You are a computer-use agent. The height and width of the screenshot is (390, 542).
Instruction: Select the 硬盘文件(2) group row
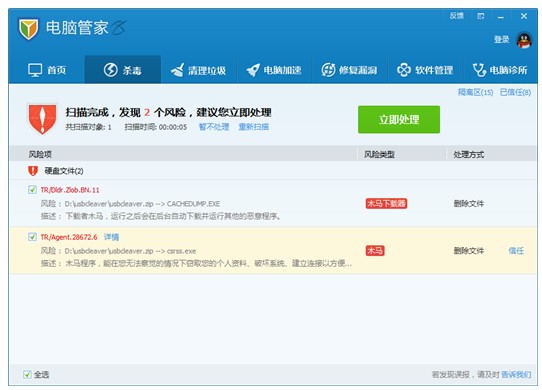(x=273, y=171)
